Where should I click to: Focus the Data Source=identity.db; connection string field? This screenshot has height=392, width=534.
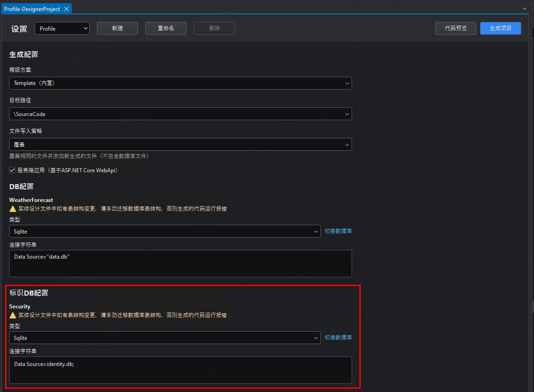coord(181,370)
